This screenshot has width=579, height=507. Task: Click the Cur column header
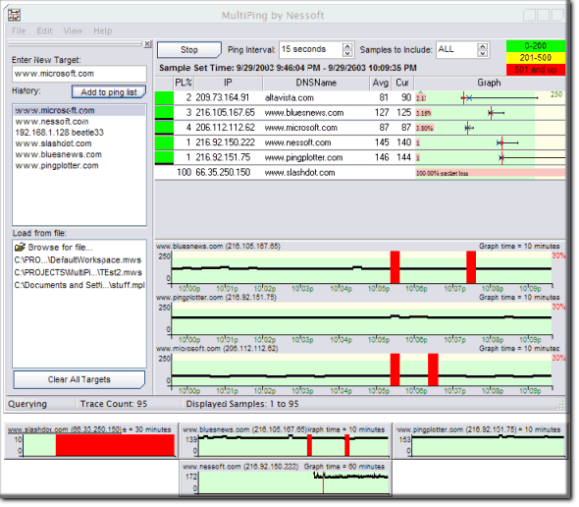coord(402,83)
